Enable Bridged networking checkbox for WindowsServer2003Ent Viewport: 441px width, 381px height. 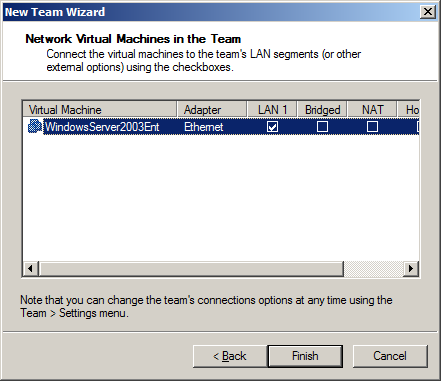322,127
